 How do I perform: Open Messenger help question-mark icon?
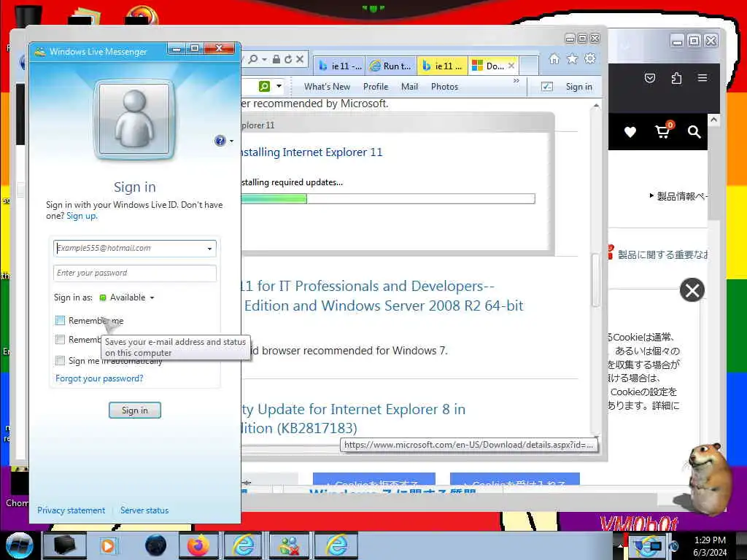pyautogui.click(x=220, y=141)
